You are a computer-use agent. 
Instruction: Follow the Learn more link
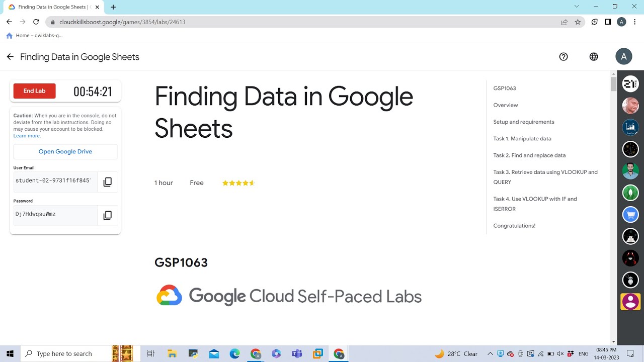[x=27, y=136]
